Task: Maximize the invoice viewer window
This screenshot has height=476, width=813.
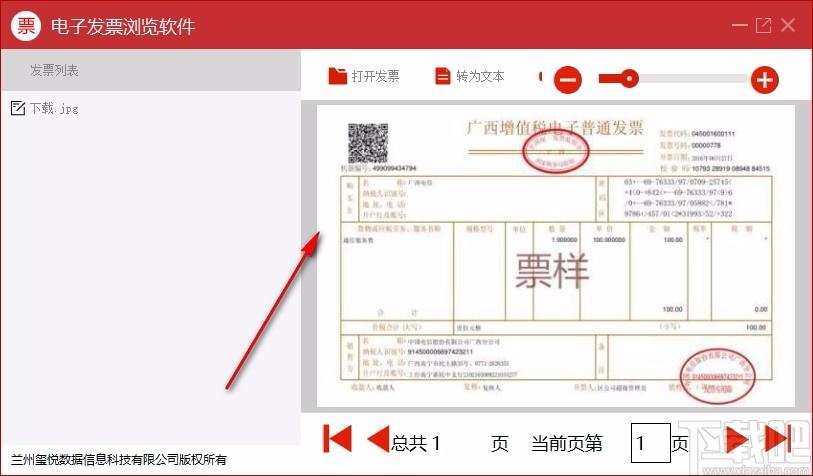Action: [764, 25]
